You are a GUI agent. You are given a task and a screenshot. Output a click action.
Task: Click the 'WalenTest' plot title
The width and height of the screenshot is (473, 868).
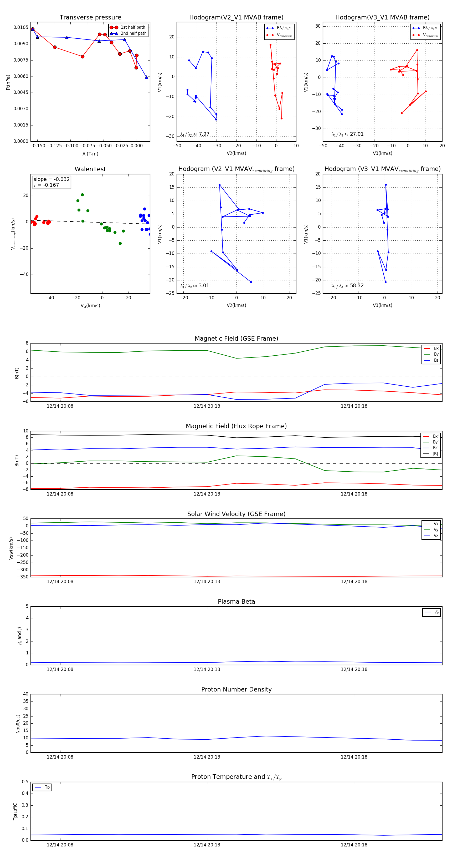click(90, 169)
